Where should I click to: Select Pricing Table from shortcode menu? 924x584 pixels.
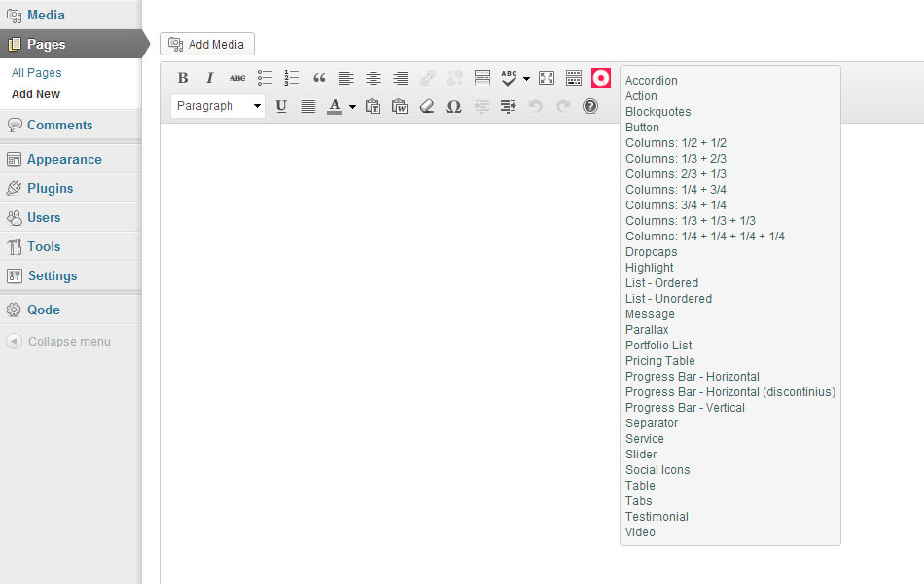[x=659, y=361]
